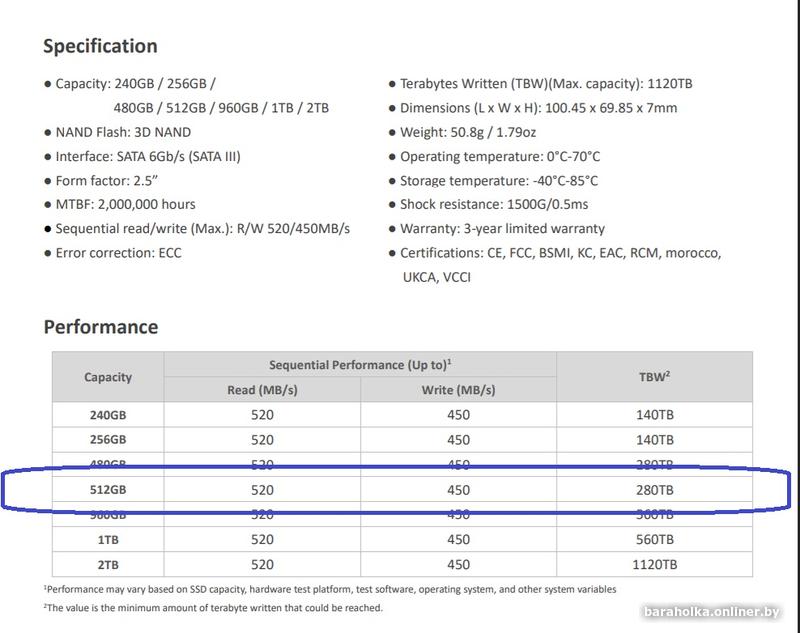Click the 1120TB value in 2TB row

coord(655,565)
